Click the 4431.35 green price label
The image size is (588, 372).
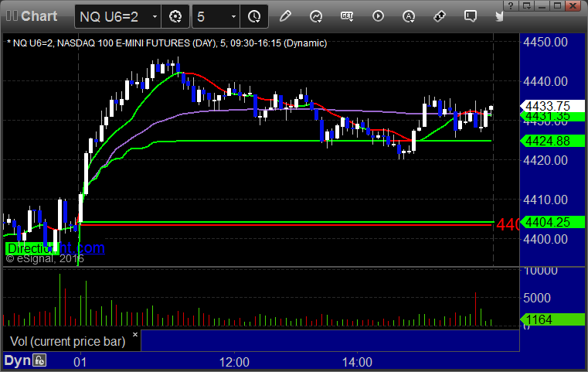click(552, 116)
